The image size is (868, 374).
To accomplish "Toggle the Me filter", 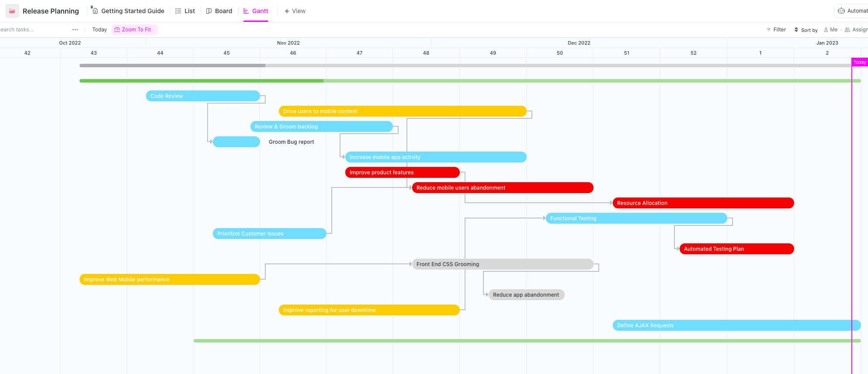I will (830, 30).
